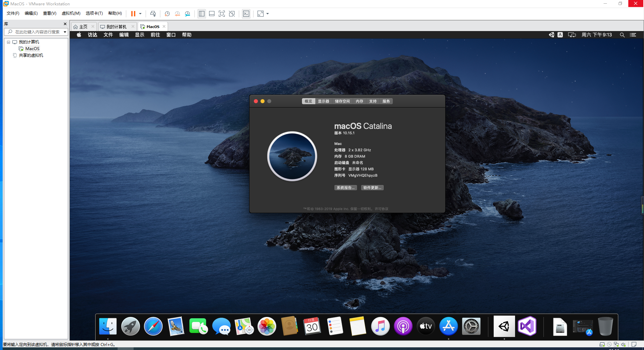Screen dimensions: 644x350
Task: Open Calendar from the Dock
Action: pyautogui.click(x=312, y=326)
